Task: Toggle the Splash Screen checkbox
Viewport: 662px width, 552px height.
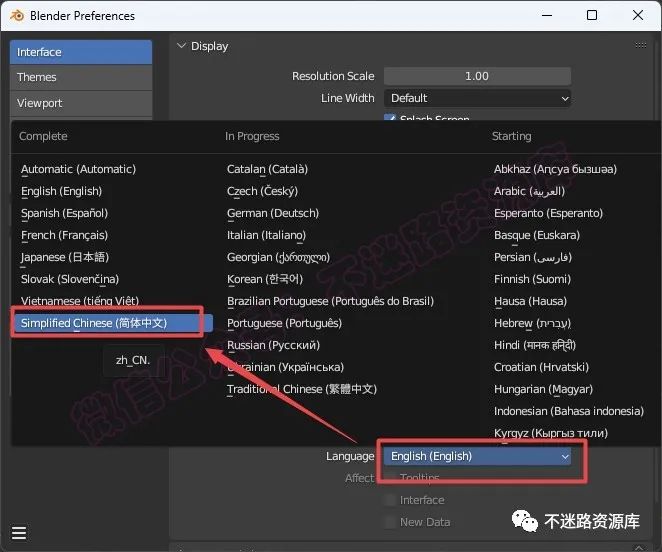Action: [390, 117]
